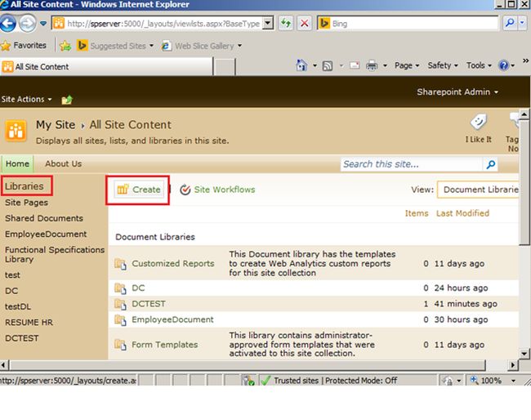Click the Read Mail envelope icon

[355, 65]
